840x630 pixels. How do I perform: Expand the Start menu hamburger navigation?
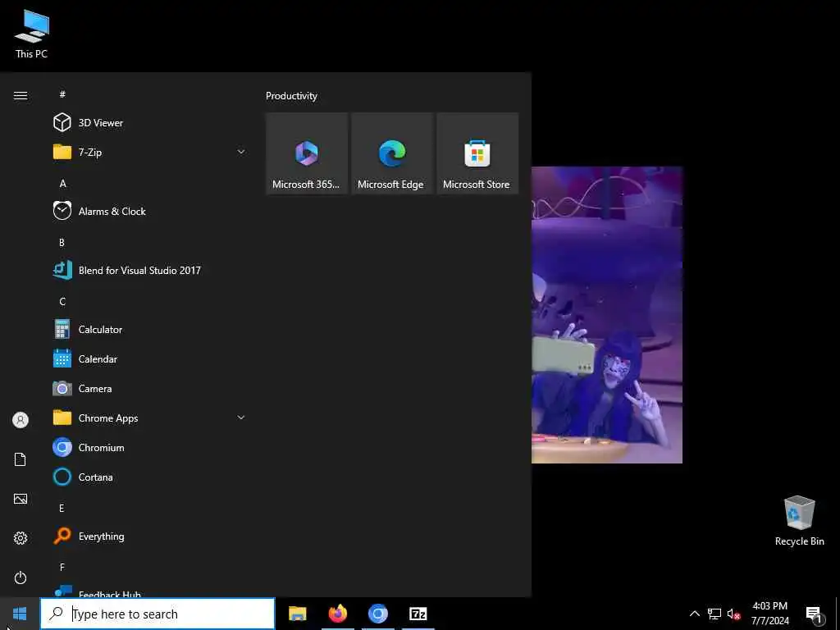[x=21, y=95]
